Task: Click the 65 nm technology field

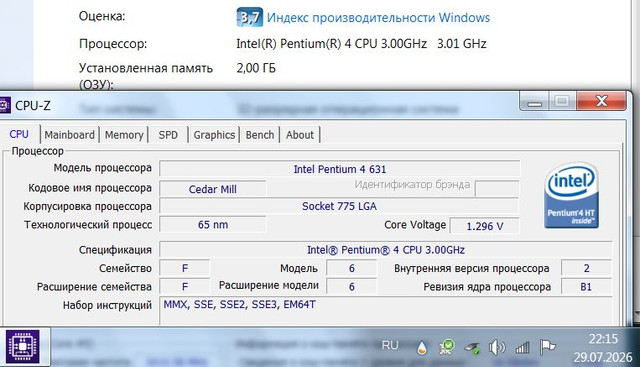Action: point(213,225)
